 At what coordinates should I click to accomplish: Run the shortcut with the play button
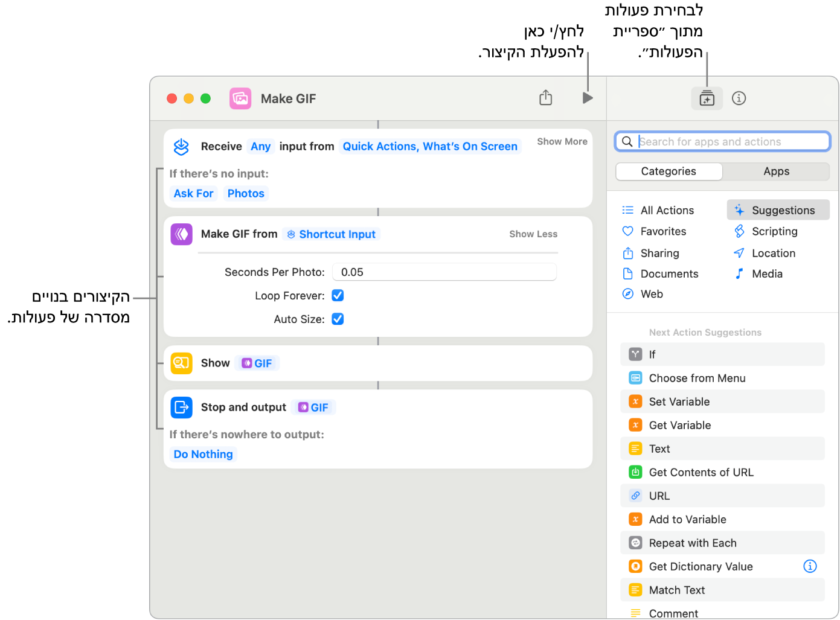tap(588, 98)
